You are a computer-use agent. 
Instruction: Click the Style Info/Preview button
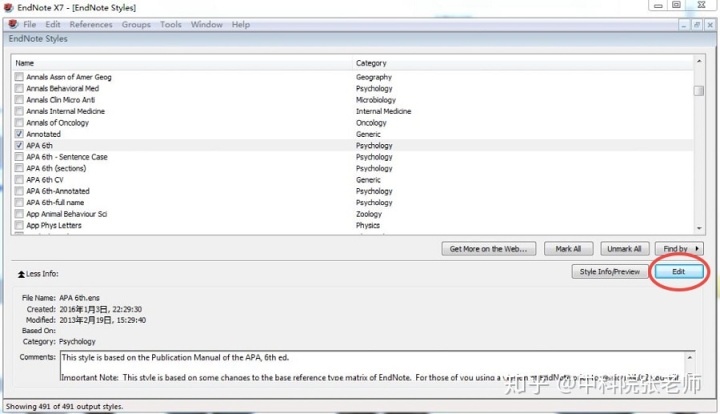[610, 272]
